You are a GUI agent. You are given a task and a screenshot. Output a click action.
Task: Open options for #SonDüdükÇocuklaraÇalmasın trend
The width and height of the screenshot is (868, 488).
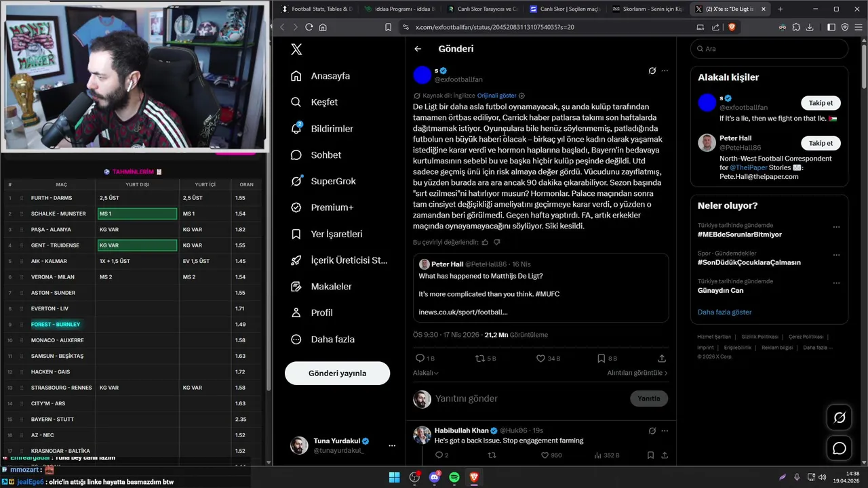[x=836, y=256]
